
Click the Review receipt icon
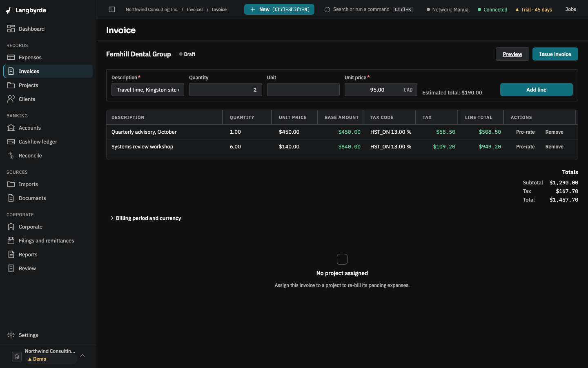click(x=11, y=268)
